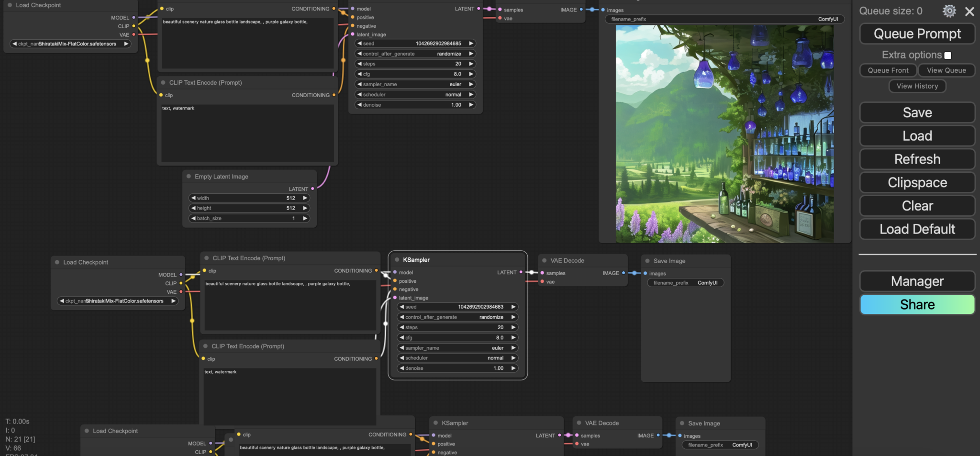Open scheduler dropdown in the highlighted KSampler
The image size is (980, 456).
click(457, 358)
